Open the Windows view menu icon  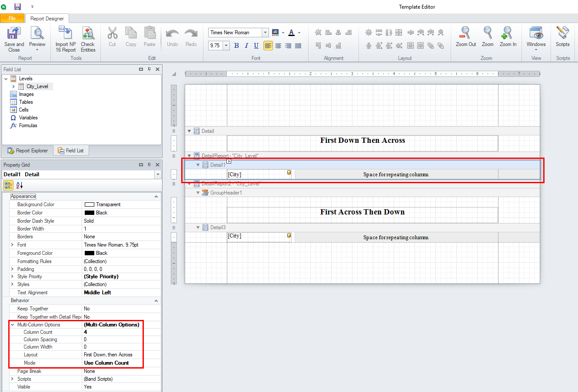pyautogui.click(x=536, y=33)
